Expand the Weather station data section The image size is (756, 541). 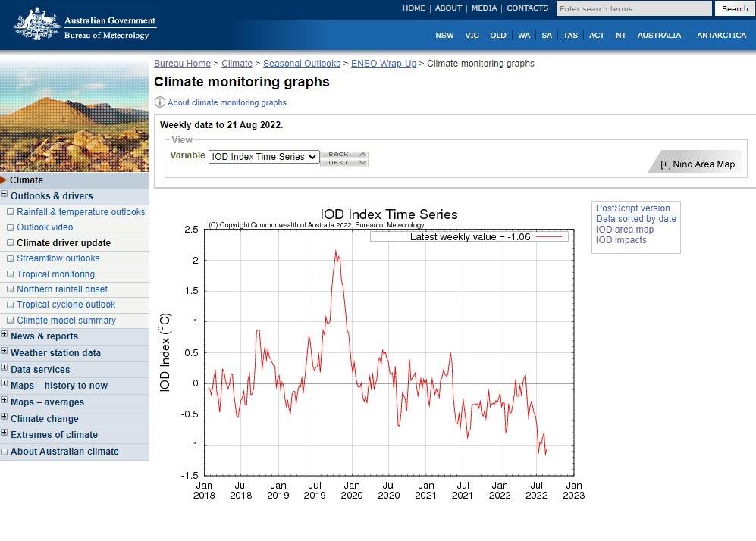point(5,352)
